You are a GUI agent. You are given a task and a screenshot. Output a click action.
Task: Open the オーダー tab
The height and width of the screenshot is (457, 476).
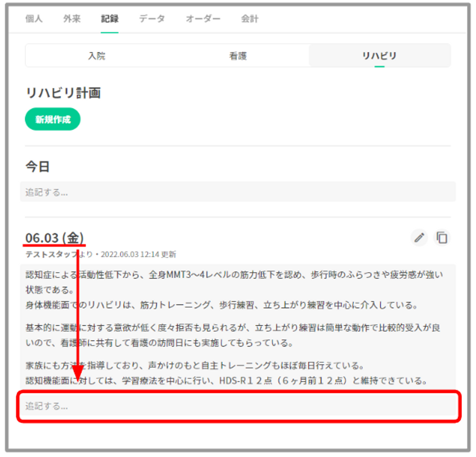(x=203, y=19)
